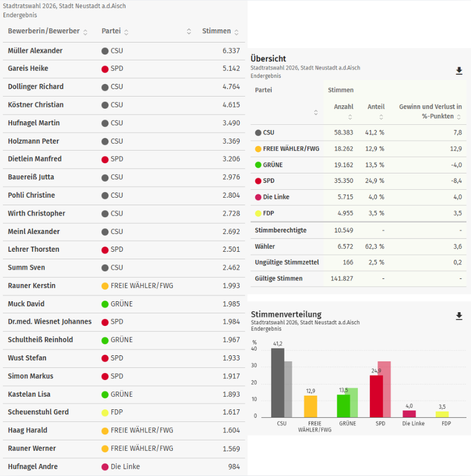Screen dimensions: 471x476
Task: Sort overview by Anteil arrows
Action: 381,117
